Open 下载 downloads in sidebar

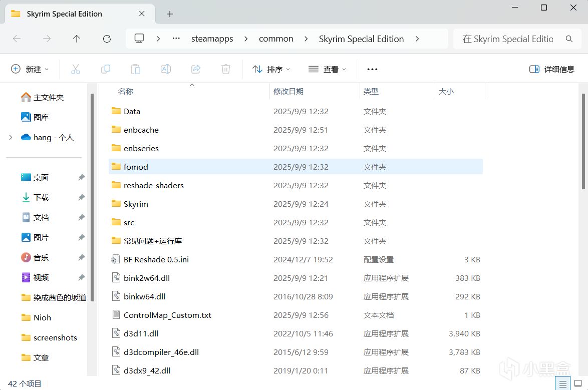(x=35, y=197)
